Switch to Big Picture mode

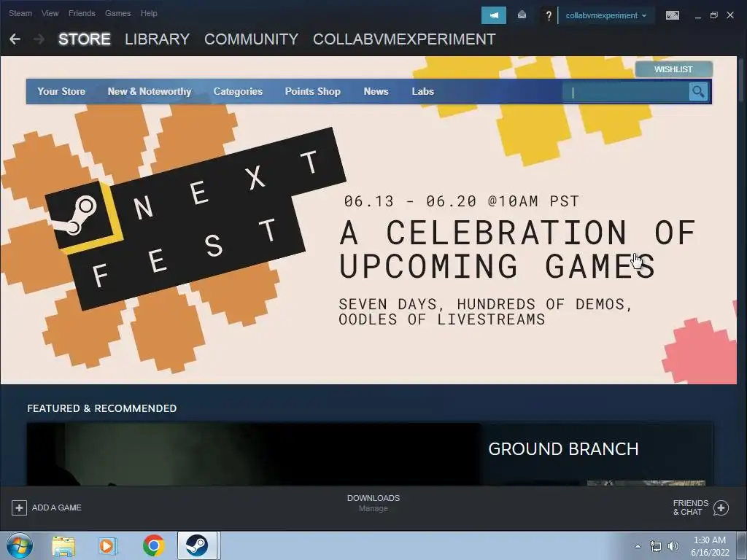(672, 15)
